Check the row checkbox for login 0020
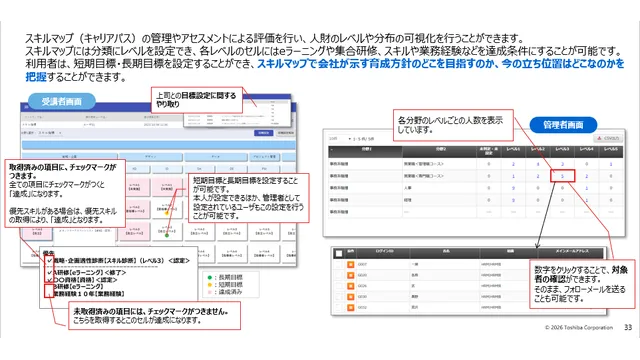Viewport: 640px width, 360px height. pos(338,276)
